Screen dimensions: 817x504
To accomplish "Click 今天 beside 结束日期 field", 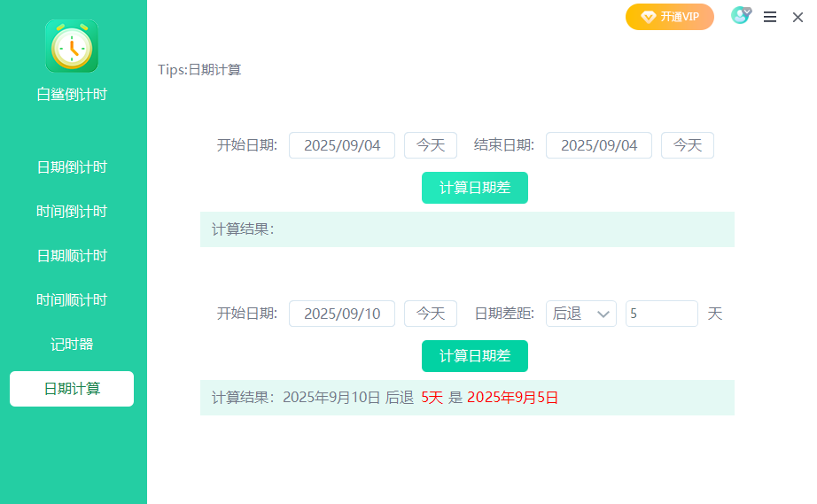I will coord(688,145).
